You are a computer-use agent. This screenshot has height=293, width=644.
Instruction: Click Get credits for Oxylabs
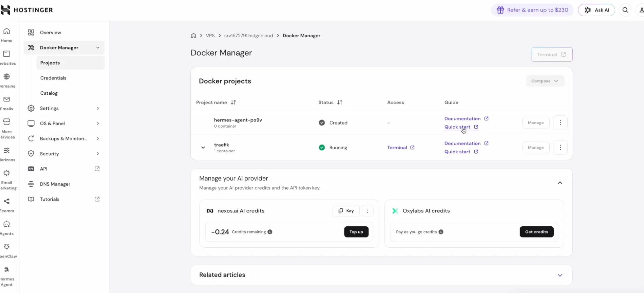coord(536,232)
